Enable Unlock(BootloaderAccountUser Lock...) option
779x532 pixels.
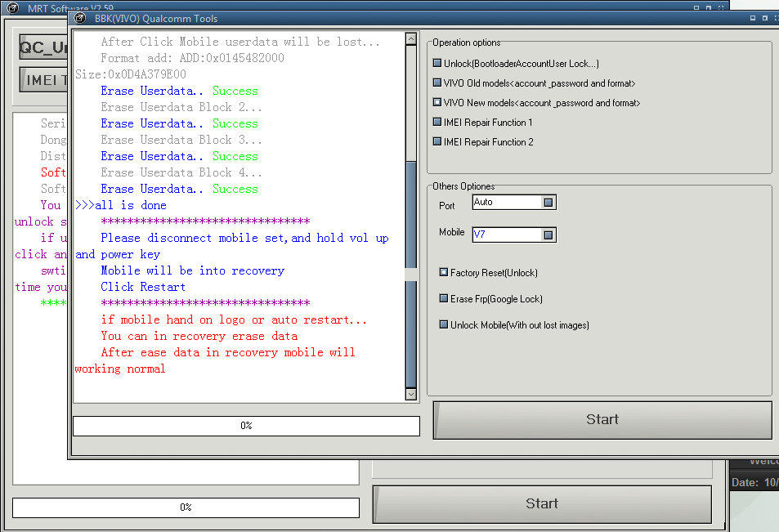437,63
